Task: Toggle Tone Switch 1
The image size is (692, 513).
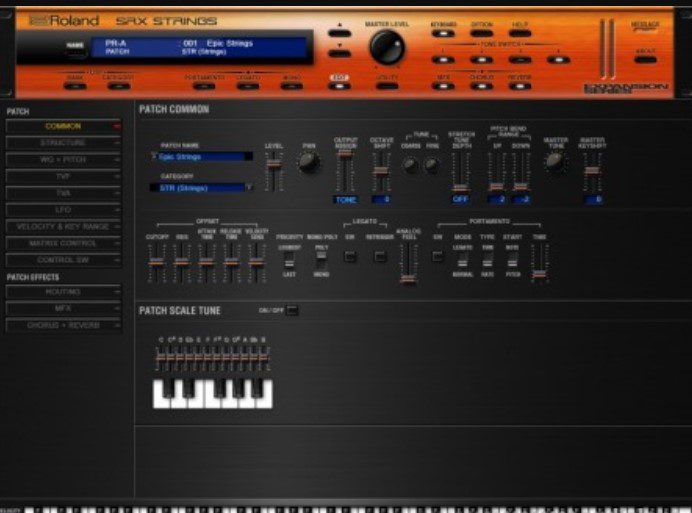Action: (x=443, y=60)
